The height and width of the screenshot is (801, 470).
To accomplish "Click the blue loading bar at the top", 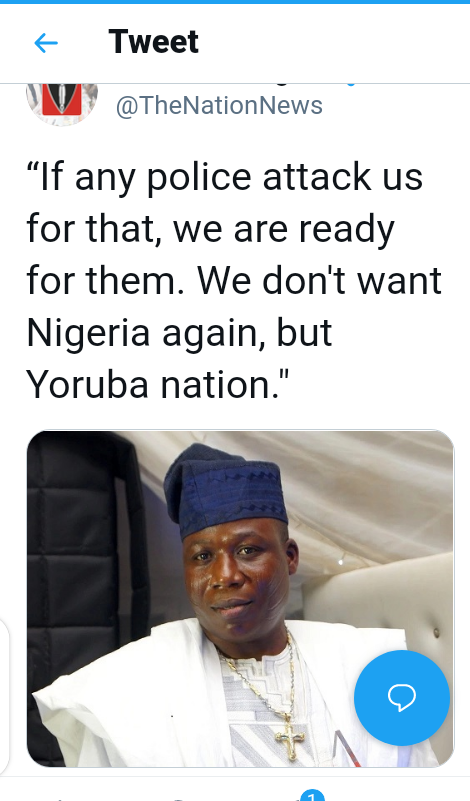I will pyautogui.click(x=235, y=2).
